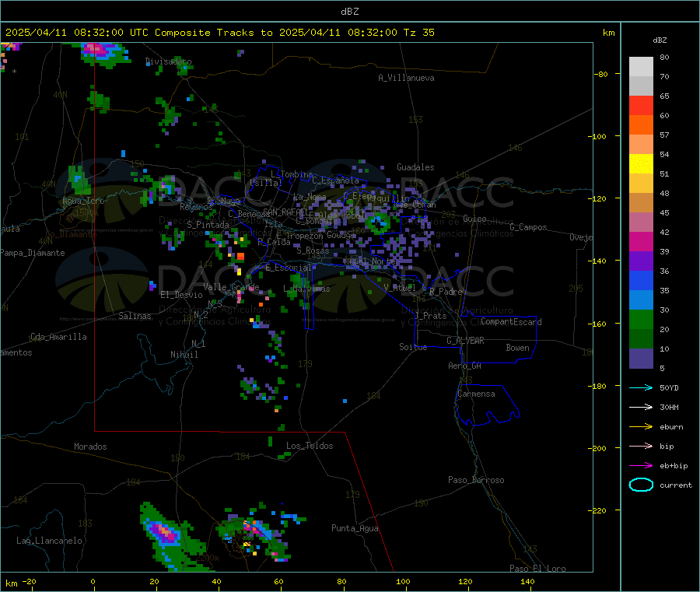This screenshot has height=592, width=700.
Task: Click the 'Soitue' map label
Action: [x=413, y=347]
